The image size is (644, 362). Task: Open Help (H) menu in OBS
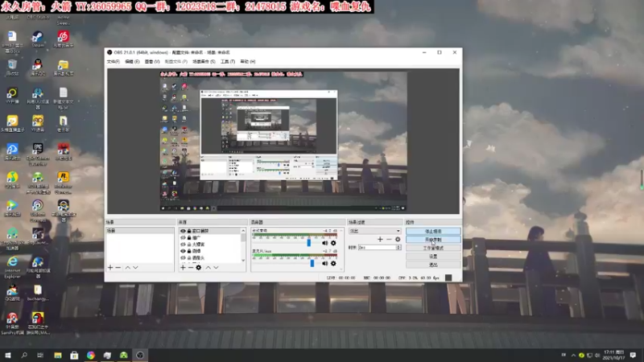pyautogui.click(x=248, y=62)
